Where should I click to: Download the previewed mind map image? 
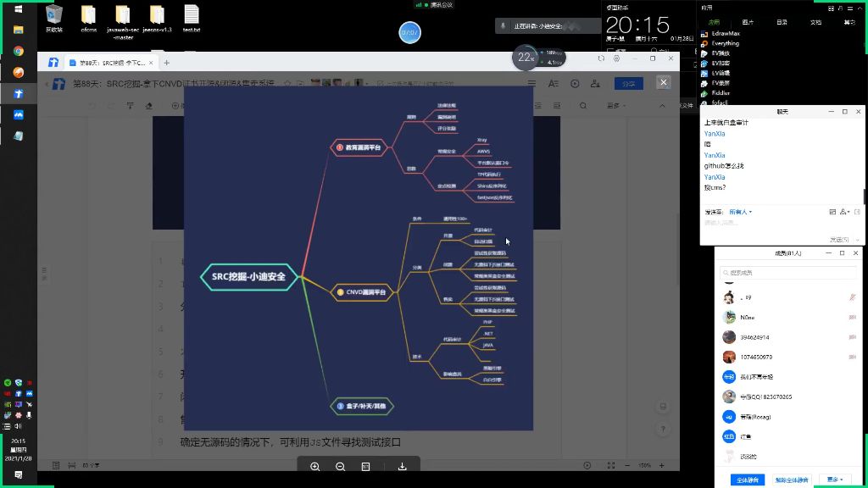(x=403, y=467)
